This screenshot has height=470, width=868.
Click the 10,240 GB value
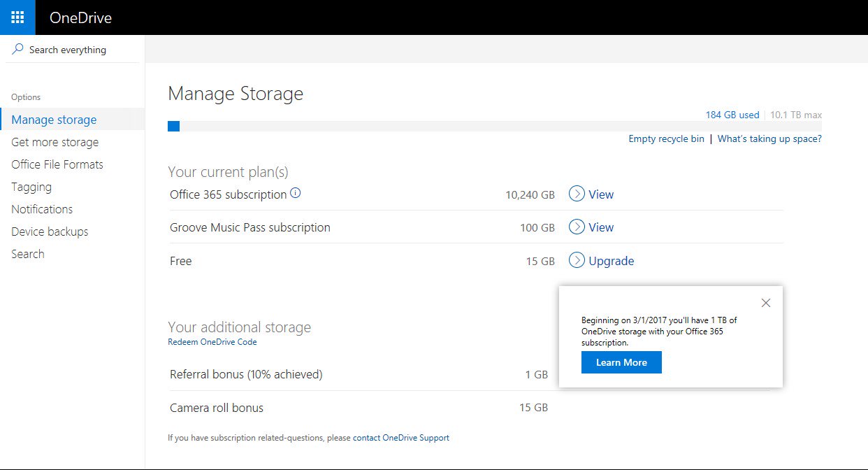pos(530,194)
